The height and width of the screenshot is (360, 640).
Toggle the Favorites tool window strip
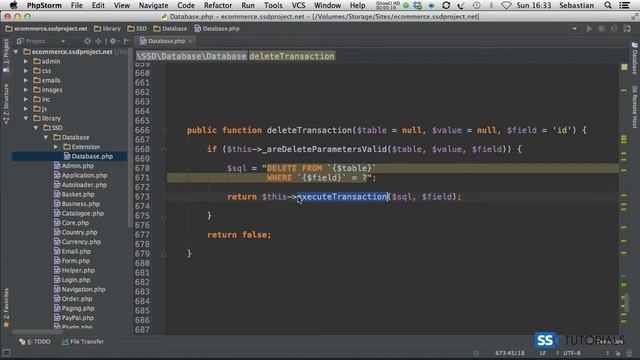click(6, 308)
